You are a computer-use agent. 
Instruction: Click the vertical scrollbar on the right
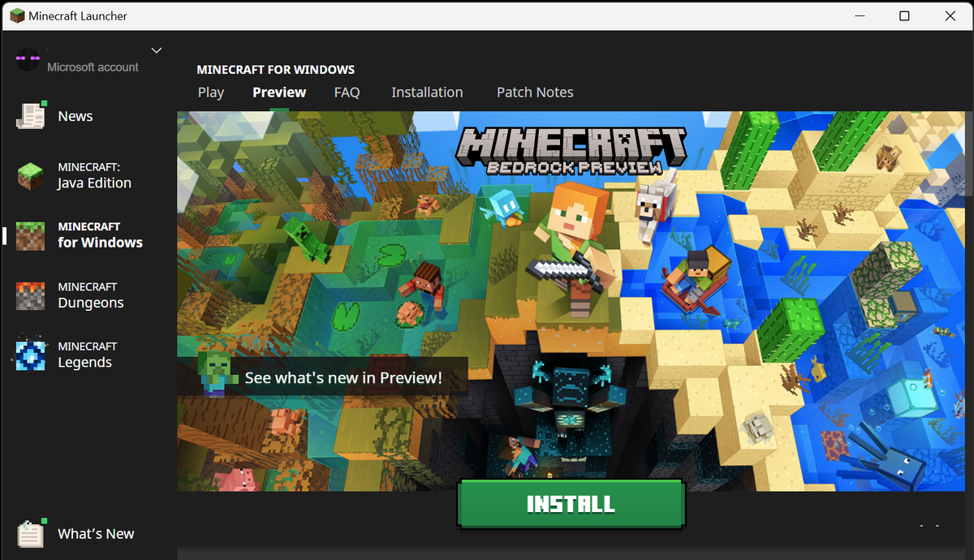[x=969, y=154]
